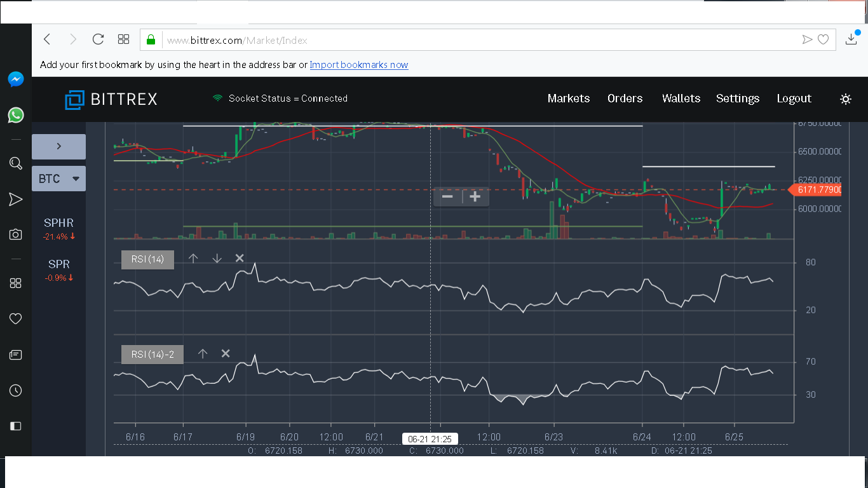Click the orange 6171.779 current price tag
The image size is (868, 488).
pyautogui.click(x=816, y=190)
